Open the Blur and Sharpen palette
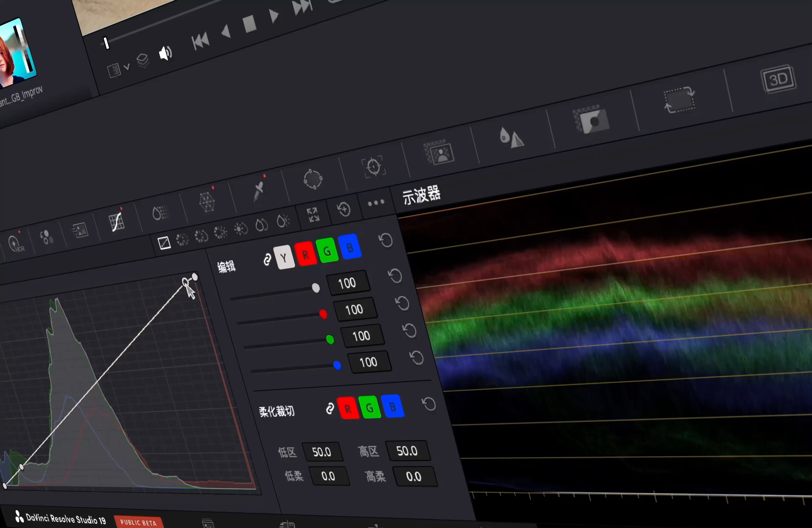812x528 pixels. point(511,137)
